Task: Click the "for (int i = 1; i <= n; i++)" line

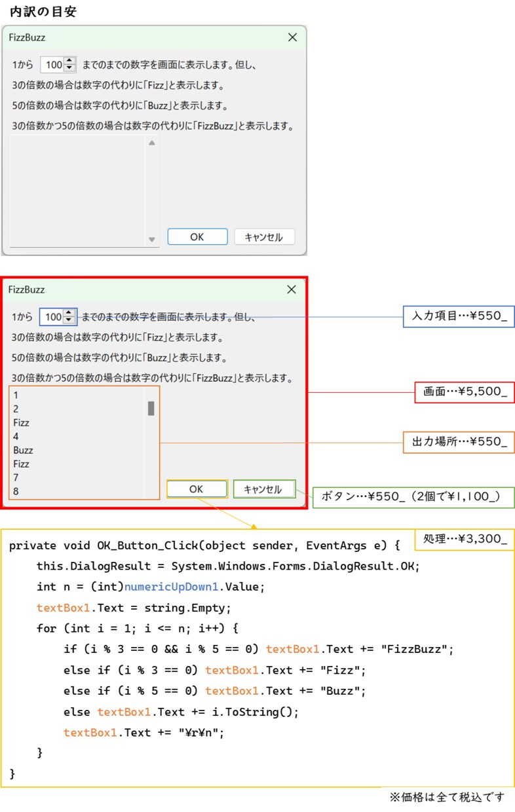Action: point(138,629)
